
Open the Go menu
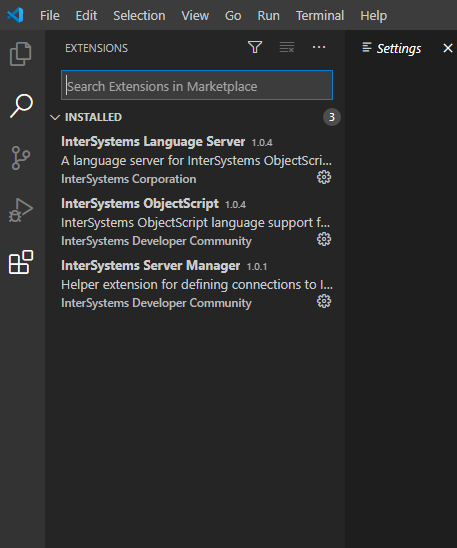coord(233,16)
